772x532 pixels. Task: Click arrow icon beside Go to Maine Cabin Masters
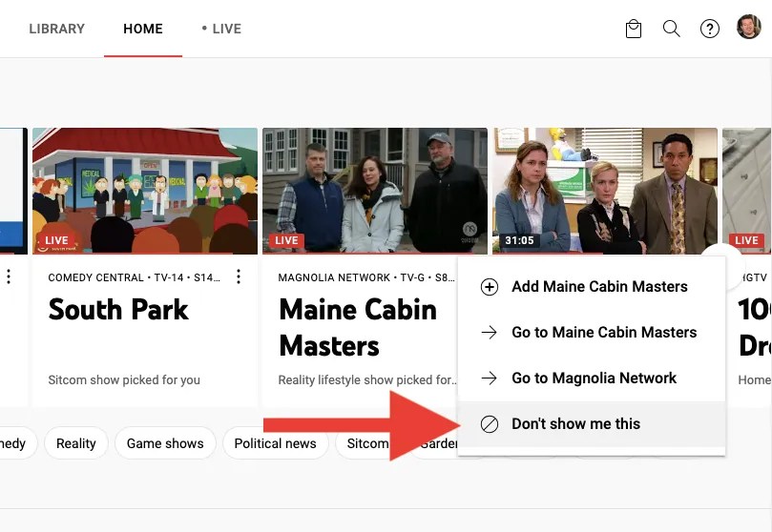490,333
